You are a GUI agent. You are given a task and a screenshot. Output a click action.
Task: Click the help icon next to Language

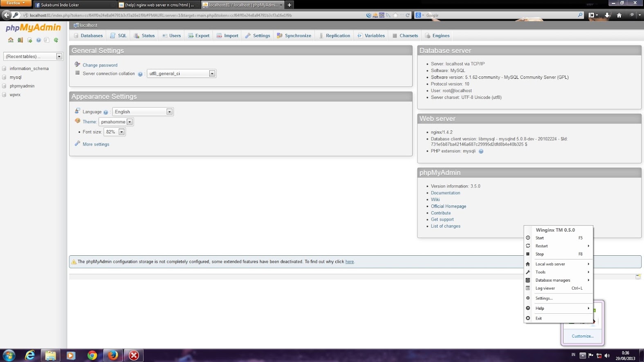(x=106, y=112)
